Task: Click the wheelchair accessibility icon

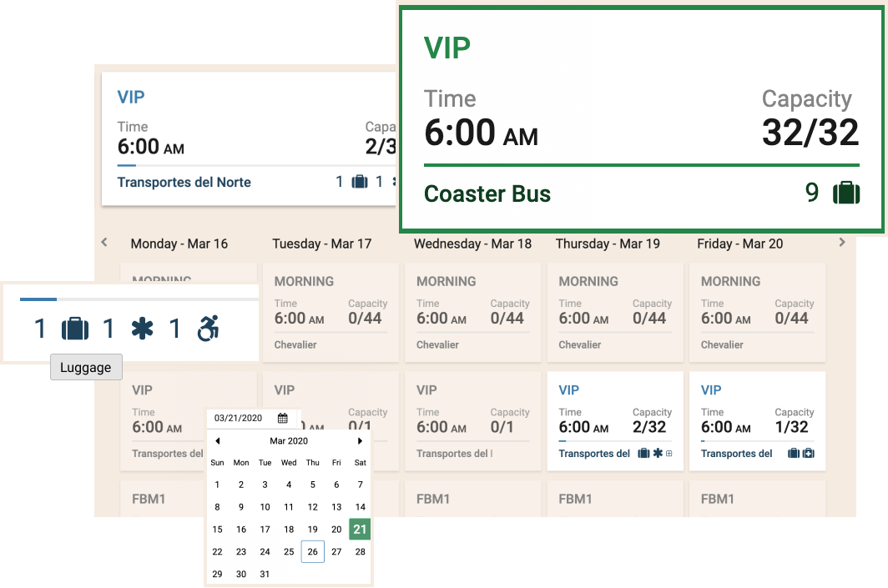Action: click(208, 329)
